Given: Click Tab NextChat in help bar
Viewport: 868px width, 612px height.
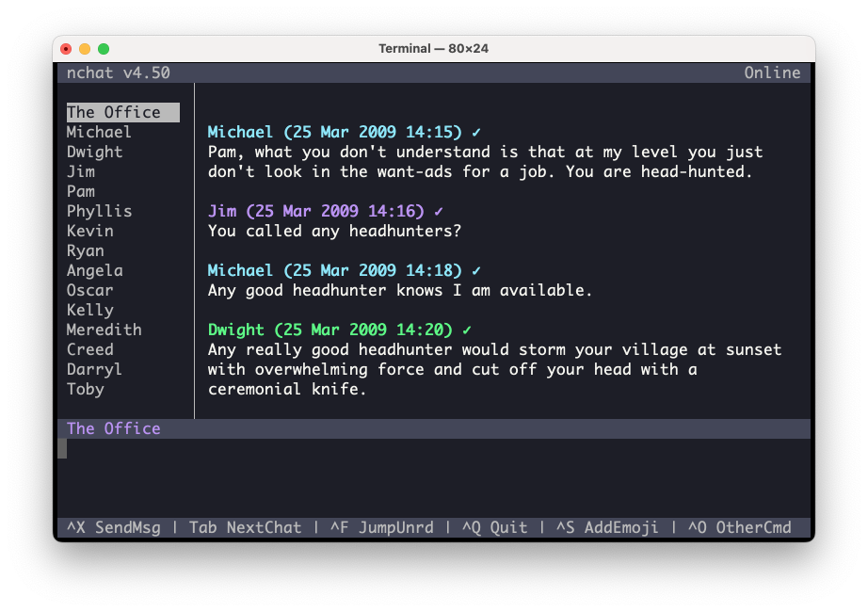Looking at the screenshot, I should click(x=245, y=527).
